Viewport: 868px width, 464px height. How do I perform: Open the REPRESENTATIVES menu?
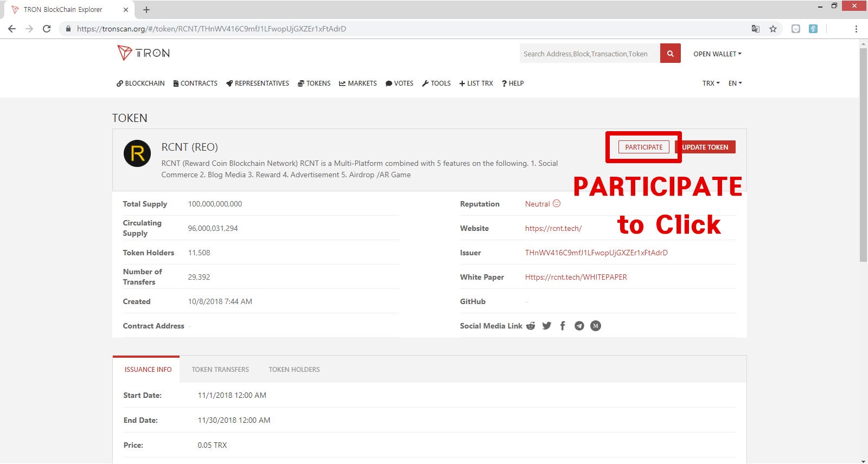[x=258, y=83]
